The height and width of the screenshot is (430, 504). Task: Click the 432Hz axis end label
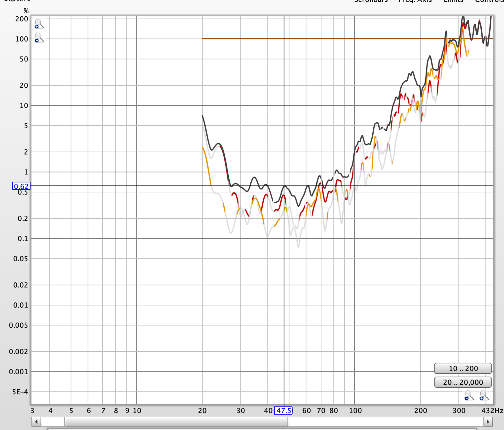(x=492, y=410)
